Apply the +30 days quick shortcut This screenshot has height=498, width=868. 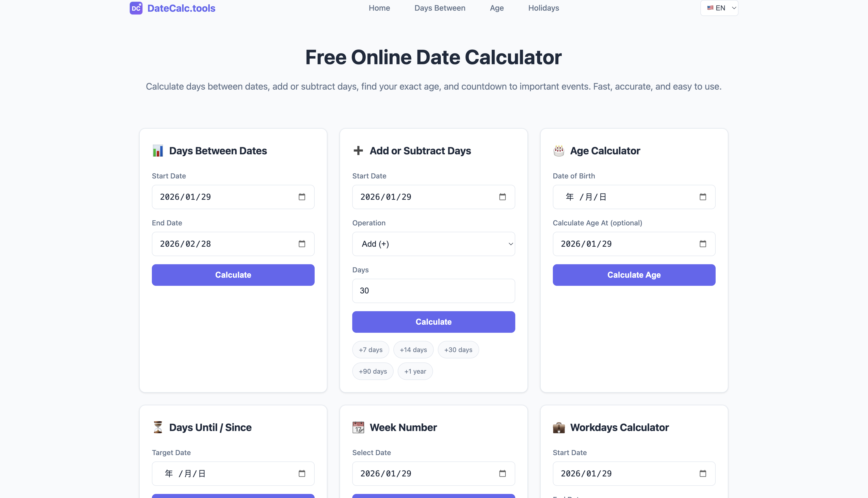458,350
